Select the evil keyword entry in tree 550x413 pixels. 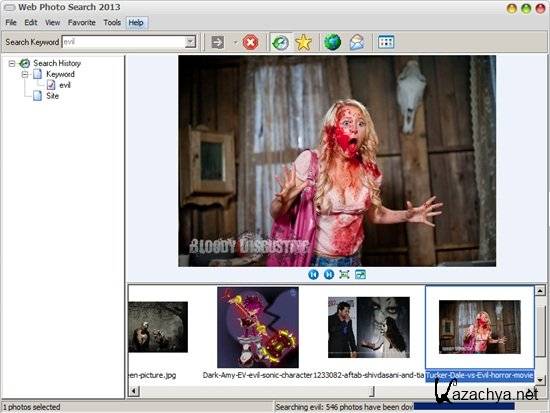pos(65,85)
